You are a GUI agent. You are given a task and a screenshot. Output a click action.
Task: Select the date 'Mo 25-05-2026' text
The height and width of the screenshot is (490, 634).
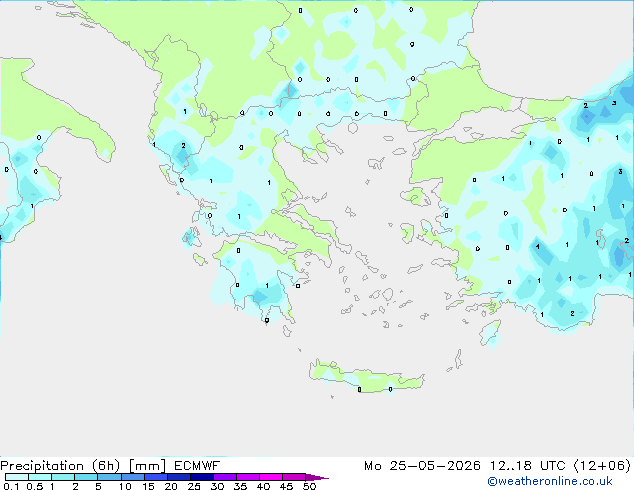click(422, 466)
